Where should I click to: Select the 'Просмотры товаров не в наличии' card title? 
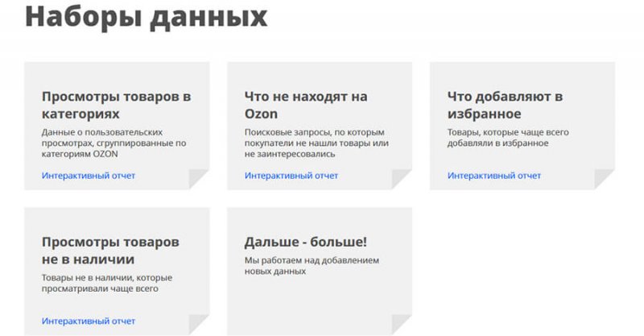point(110,251)
